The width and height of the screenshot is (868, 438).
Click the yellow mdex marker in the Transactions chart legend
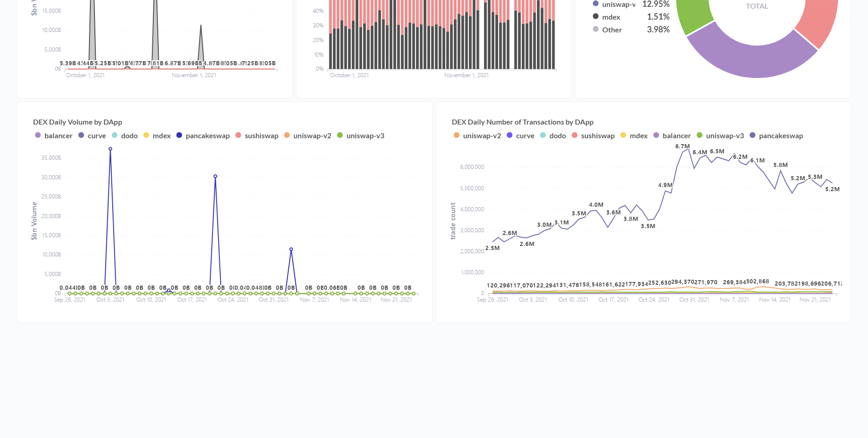(622, 136)
